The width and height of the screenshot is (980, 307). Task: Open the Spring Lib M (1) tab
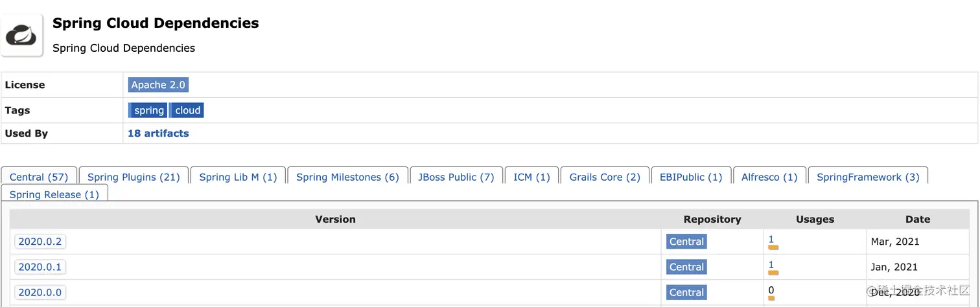pos(238,177)
